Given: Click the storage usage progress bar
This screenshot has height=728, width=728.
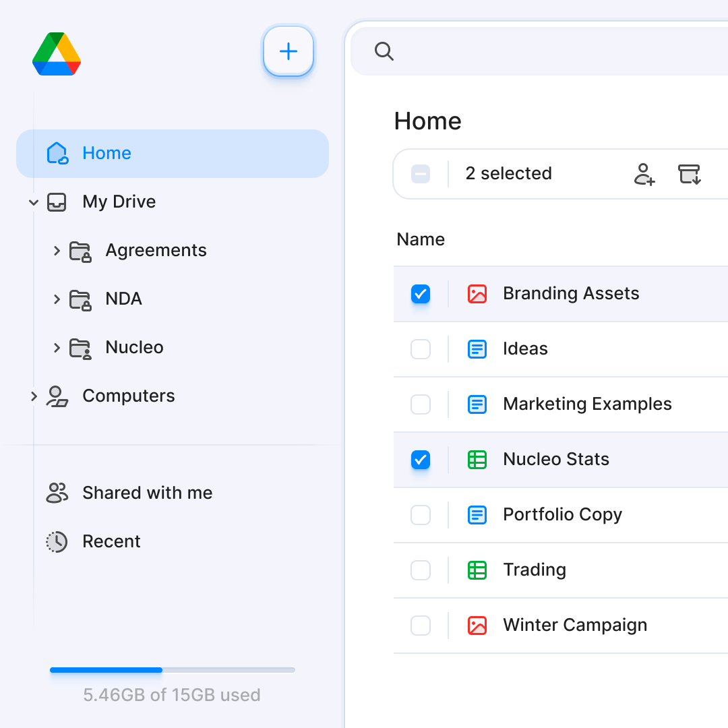Looking at the screenshot, I should (173, 670).
